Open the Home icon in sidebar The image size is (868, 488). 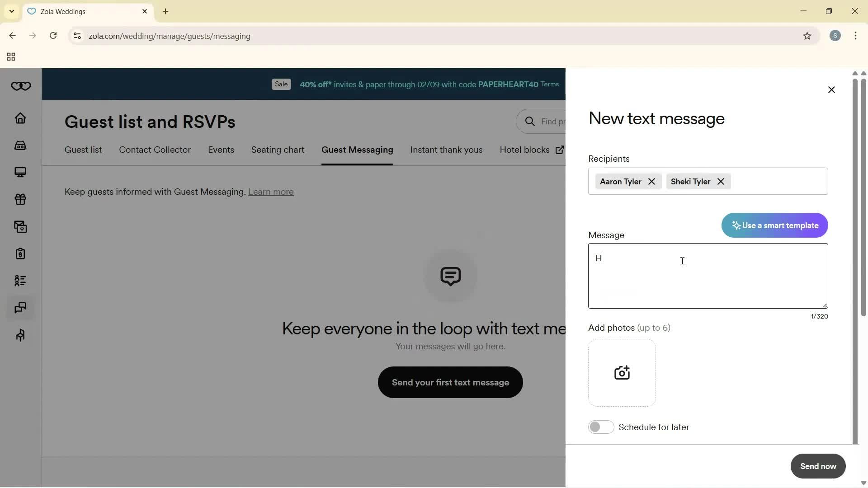click(x=20, y=118)
